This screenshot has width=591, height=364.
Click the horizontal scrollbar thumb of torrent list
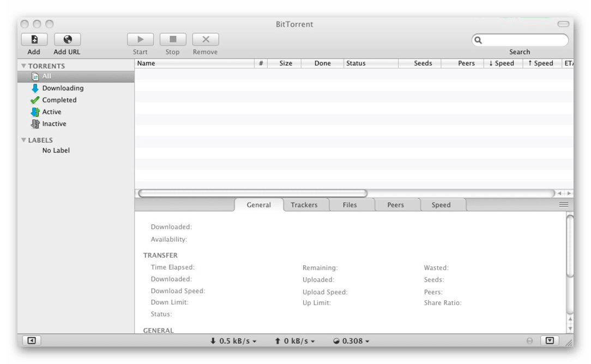[x=253, y=193]
